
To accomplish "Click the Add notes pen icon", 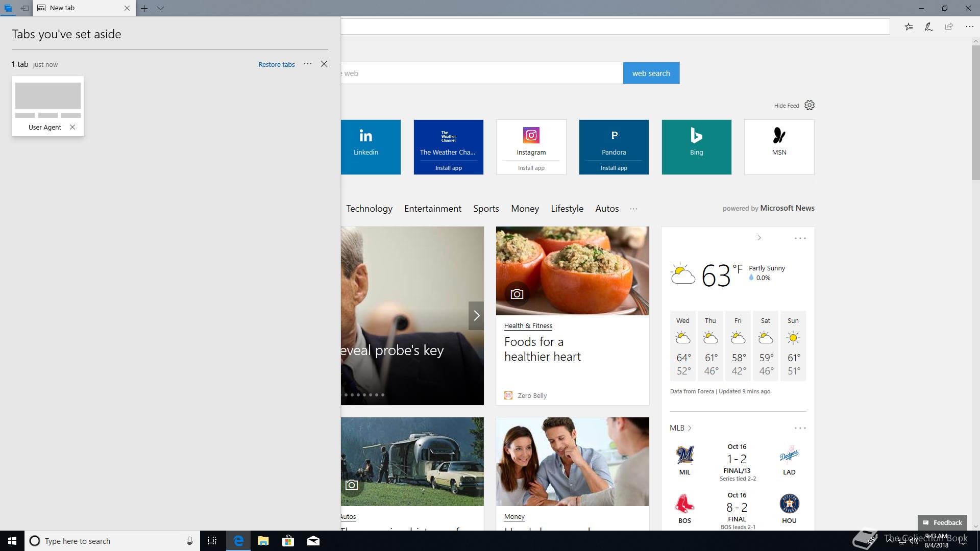I will pyautogui.click(x=929, y=27).
